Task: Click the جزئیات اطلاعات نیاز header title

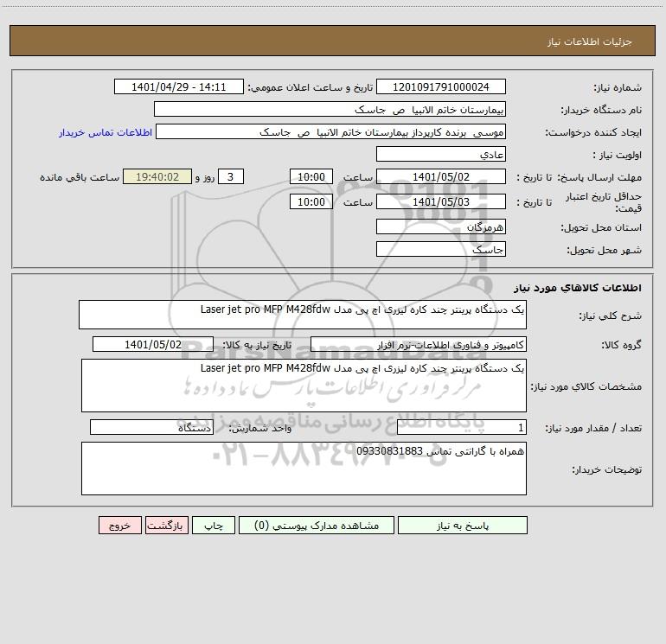Action: point(590,41)
